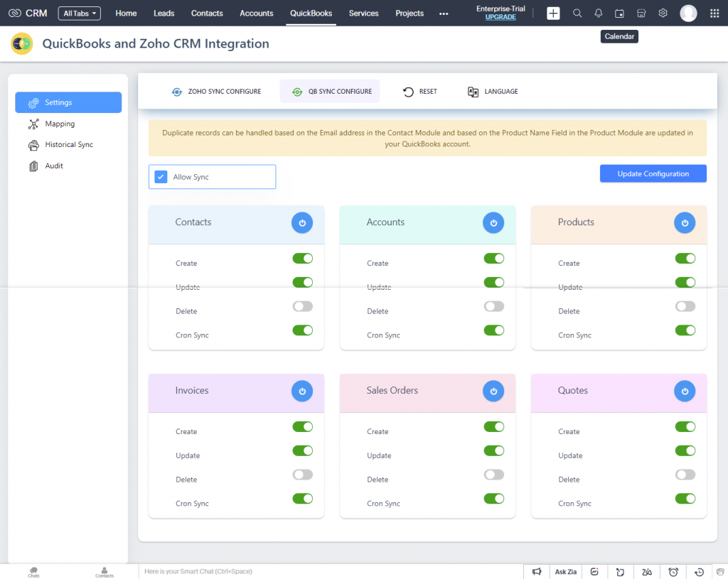Open the QuickBooks tab
The image size is (728, 579).
click(x=311, y=13)
